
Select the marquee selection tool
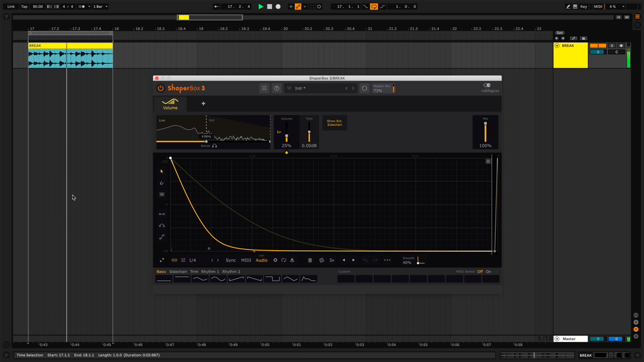(x=162, y=194)
